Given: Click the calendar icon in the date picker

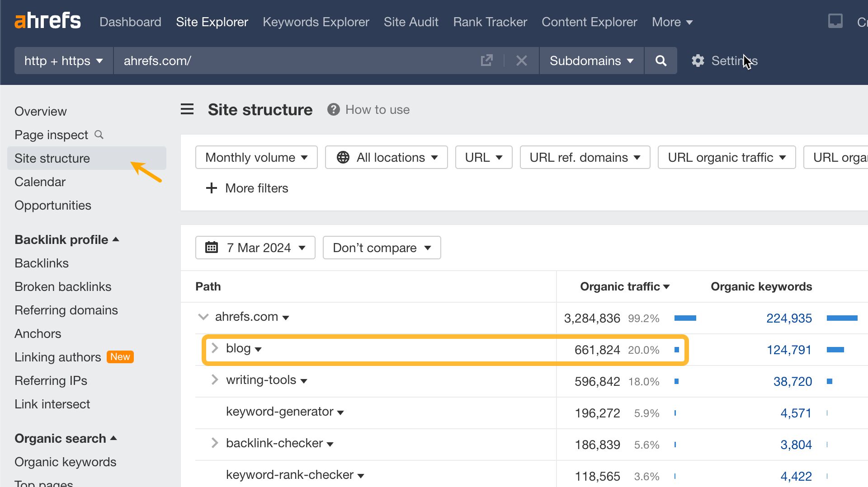Looking at the screenshot, I should (x=211, y=248).
